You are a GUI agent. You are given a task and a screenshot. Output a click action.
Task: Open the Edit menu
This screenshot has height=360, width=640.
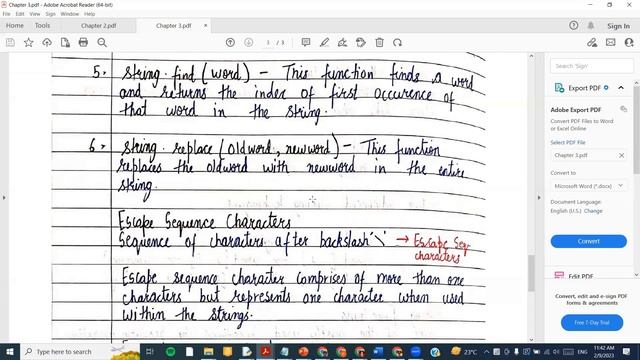(x=20, y=14)
